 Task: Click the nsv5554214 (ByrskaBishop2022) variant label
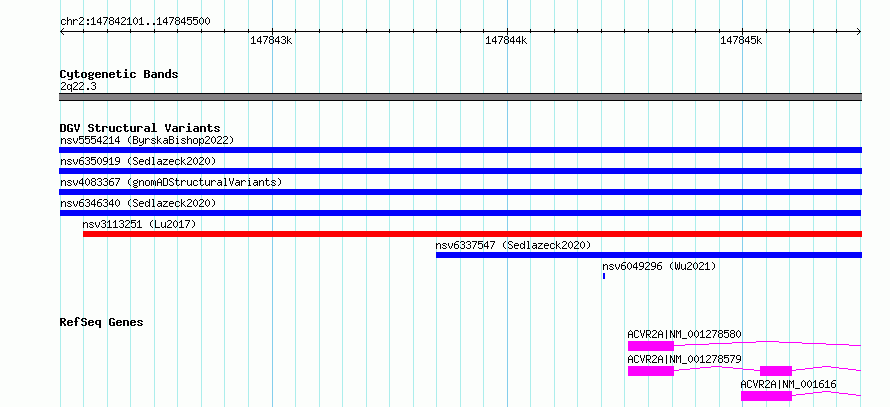click(147, 140)
